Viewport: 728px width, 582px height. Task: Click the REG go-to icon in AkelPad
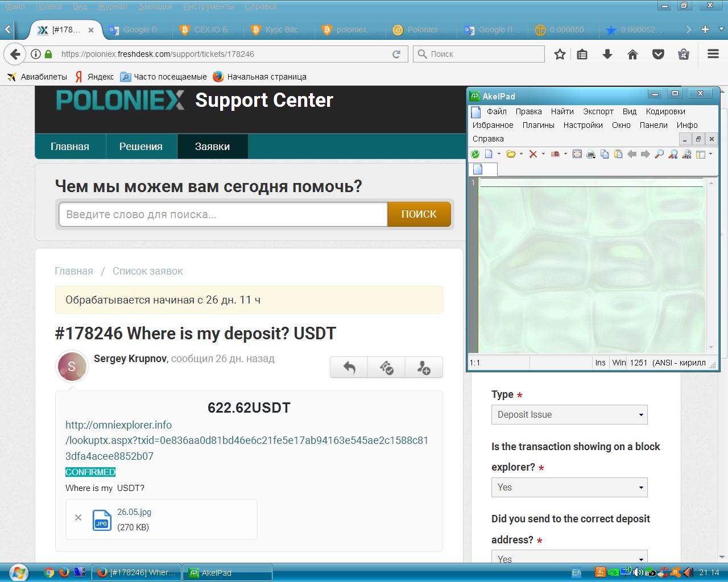pyautogui.click(x=686, y=154)
